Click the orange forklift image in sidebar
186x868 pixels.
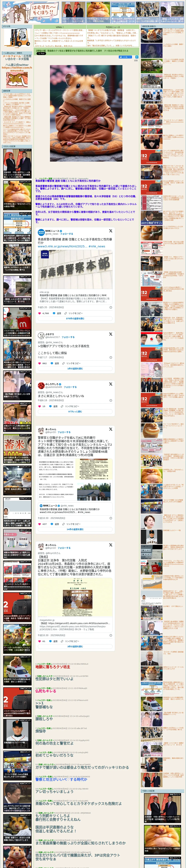(x=17, y=37)
